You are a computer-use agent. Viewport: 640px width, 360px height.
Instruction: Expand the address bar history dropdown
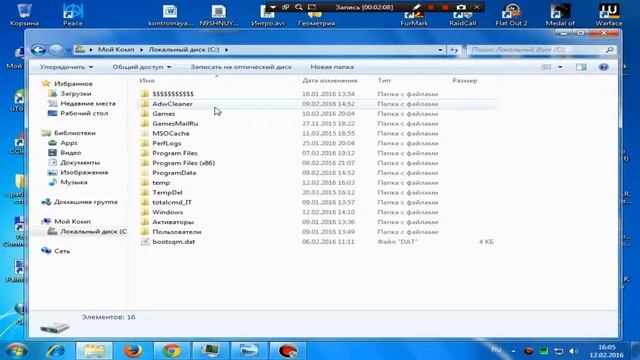[440, 50]
